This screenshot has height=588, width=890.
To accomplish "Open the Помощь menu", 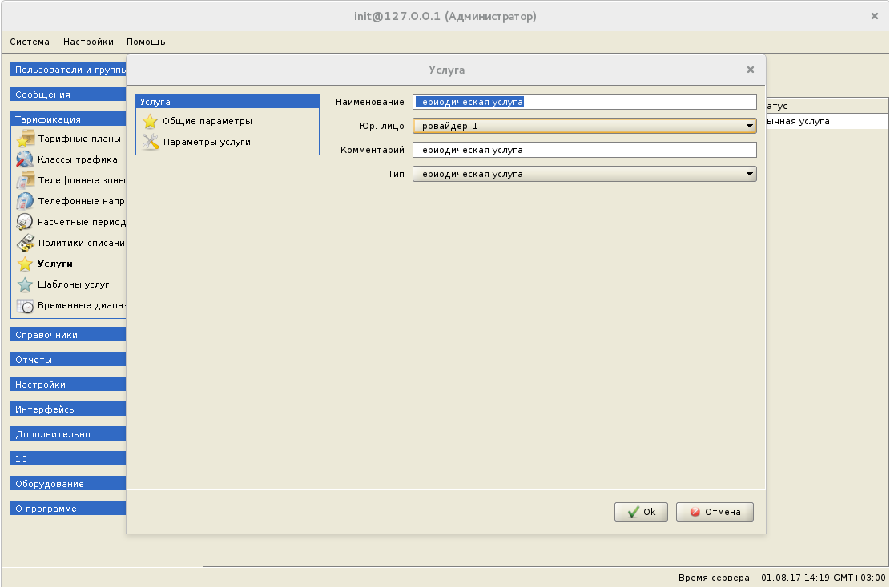I will [146, 42].
